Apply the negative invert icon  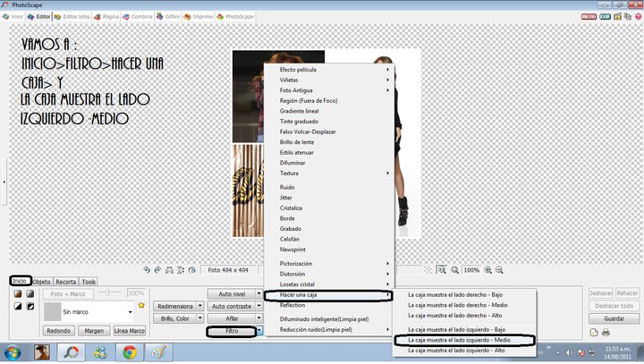[x=30, y=306]
